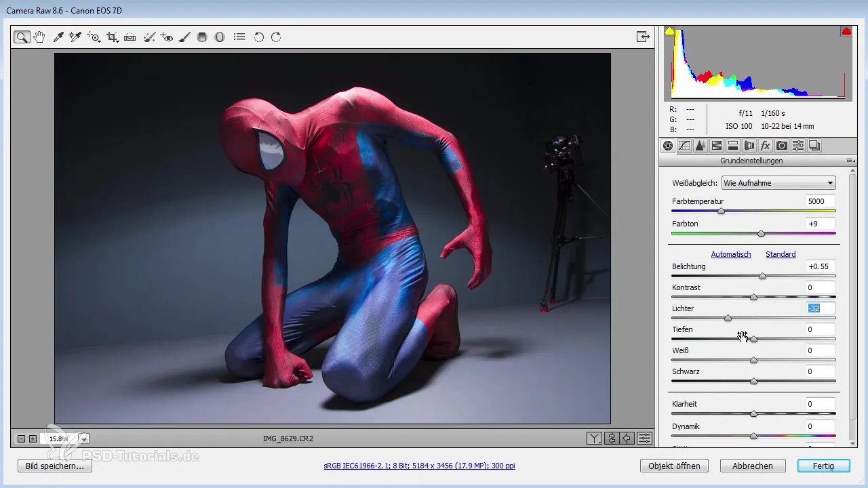Click the Belichtung slider handle
868x488 pixels.
pos(762,276)
